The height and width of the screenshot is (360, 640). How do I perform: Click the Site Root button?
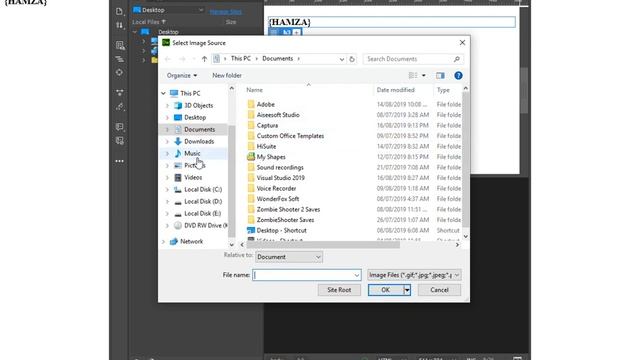339,290
